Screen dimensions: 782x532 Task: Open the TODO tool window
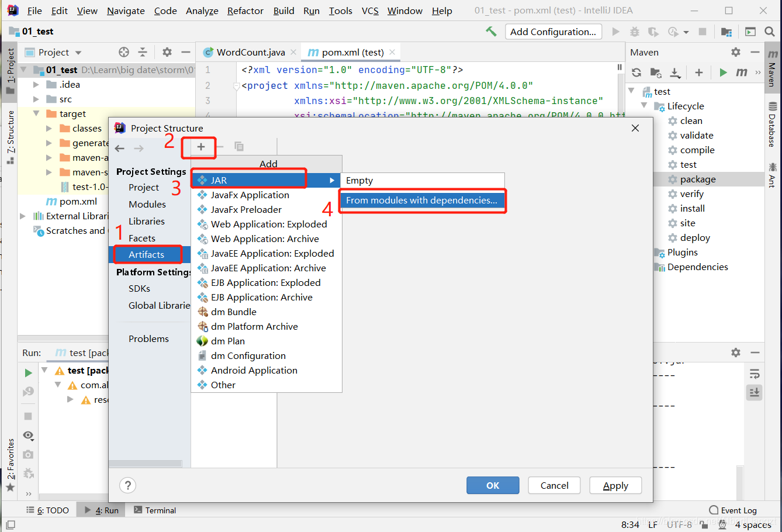pyautogui.click(x=47, y=510)
